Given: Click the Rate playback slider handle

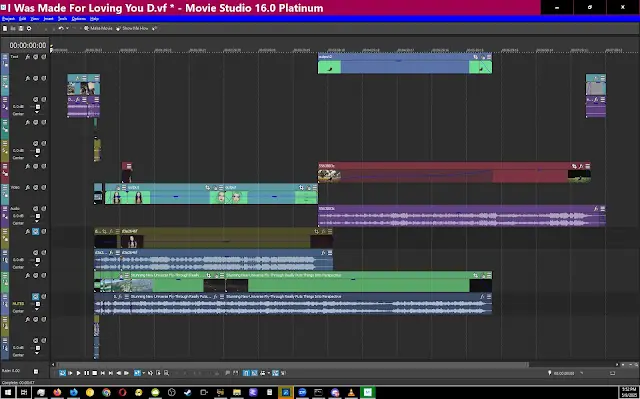Looking at the screenshot, I should point(36,371).
